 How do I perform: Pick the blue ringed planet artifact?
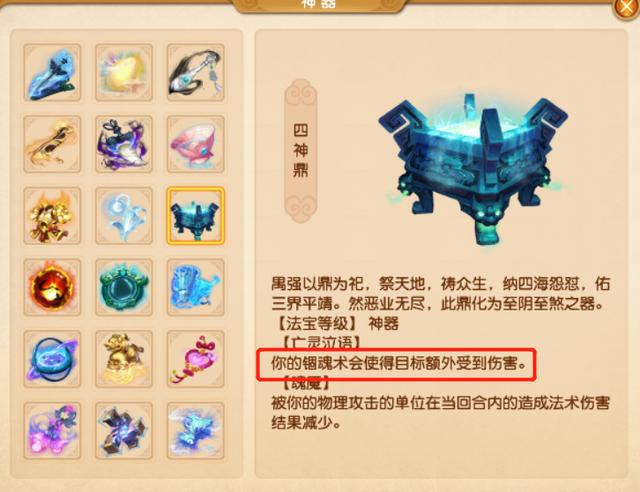[x=52, y=359]
